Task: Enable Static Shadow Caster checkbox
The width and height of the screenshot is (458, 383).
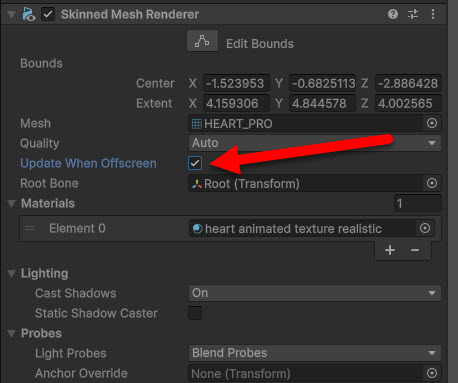Action: coord(195,313)
